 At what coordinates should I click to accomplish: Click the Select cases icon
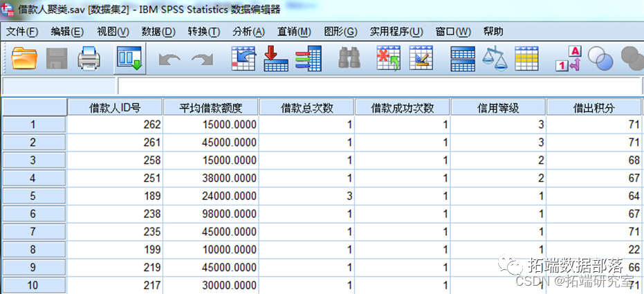click(526, 58)
